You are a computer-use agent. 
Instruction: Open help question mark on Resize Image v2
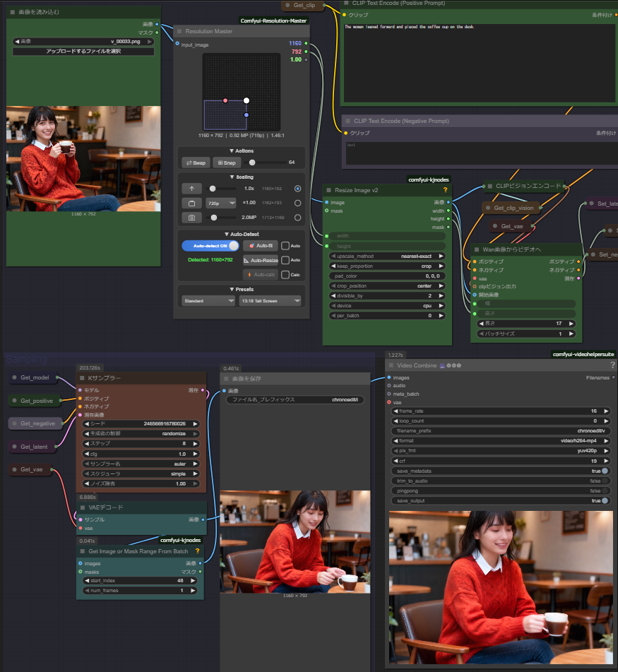pyautogui.click(x=445, y=190)
